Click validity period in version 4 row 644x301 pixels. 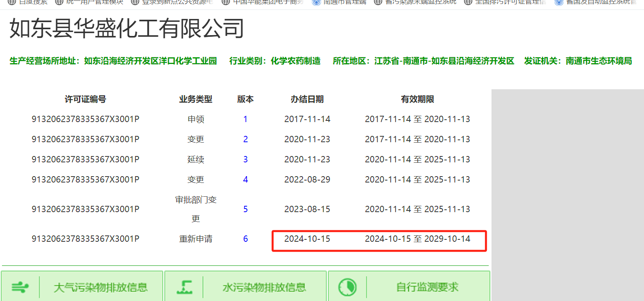point(418,180)
